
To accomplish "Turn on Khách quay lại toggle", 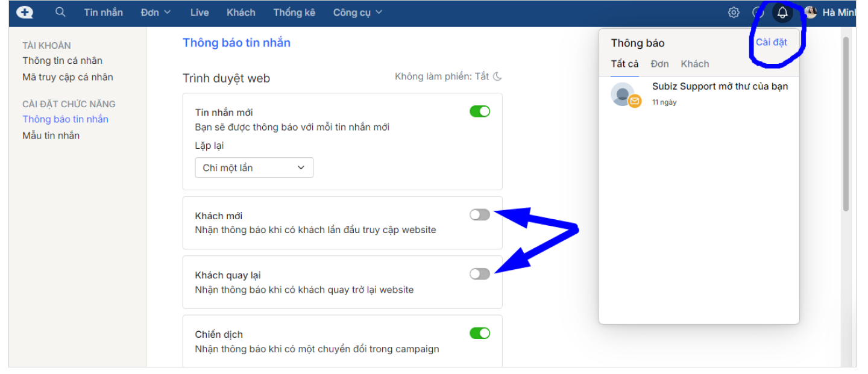I will pos(480,274).
